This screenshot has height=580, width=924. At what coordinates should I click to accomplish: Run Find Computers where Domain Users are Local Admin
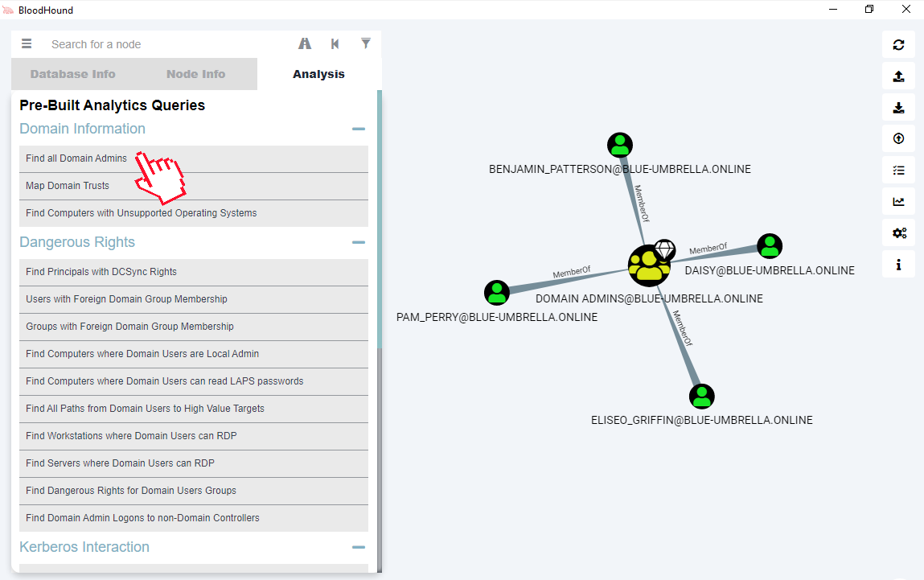[194, 354]
